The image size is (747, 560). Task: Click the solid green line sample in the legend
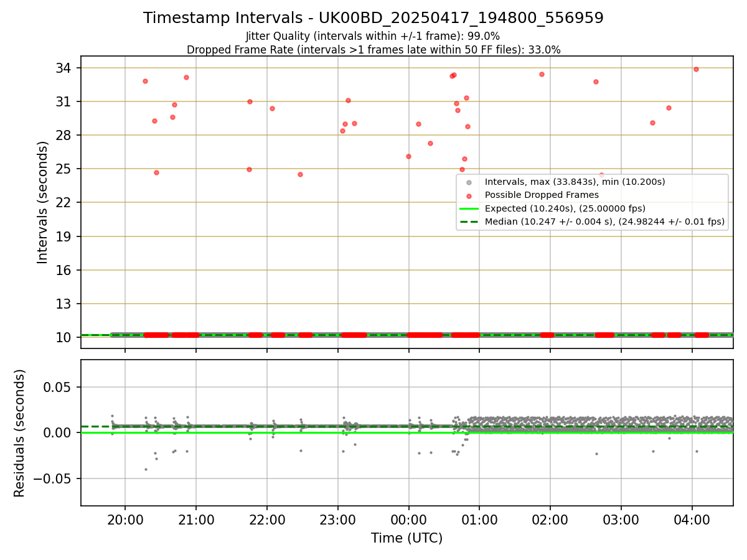[469, 208]
